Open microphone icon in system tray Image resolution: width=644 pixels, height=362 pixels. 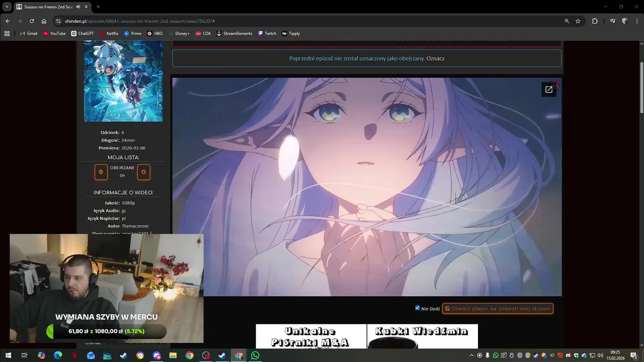[x=488, y=355]
